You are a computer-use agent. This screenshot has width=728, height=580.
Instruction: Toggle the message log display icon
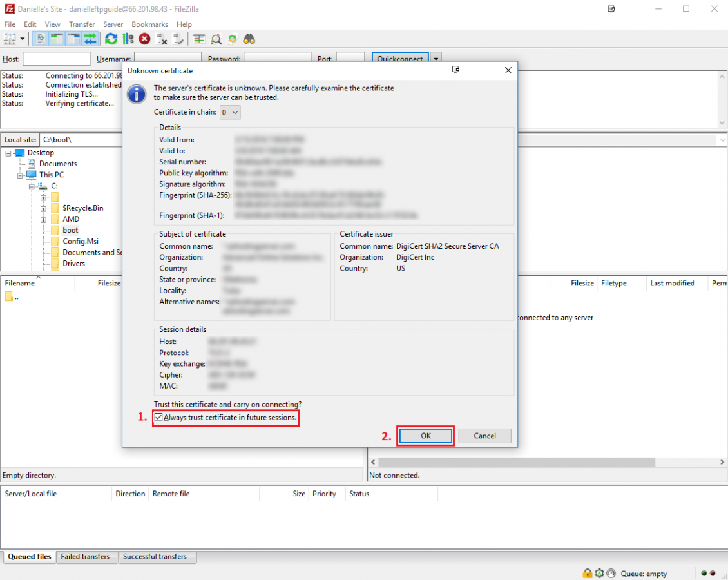click(41, 39)
